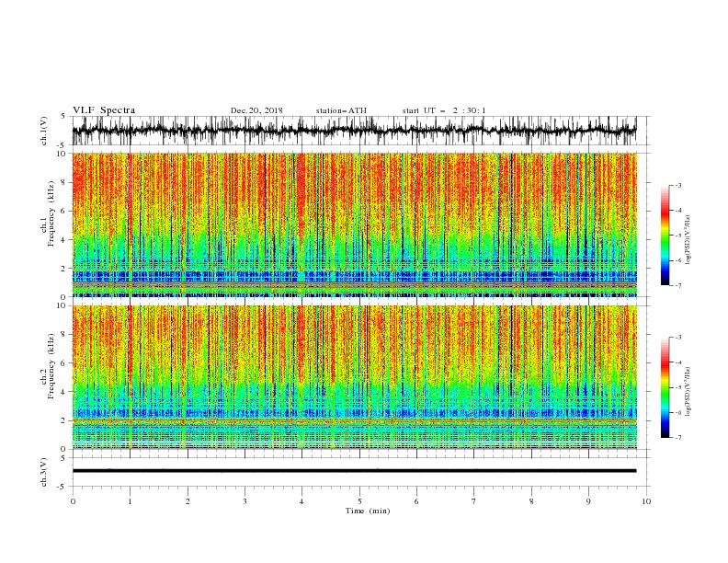728x563 pixels.
Task: Click the time axis tick label '0'
Action: click(73, 501)
